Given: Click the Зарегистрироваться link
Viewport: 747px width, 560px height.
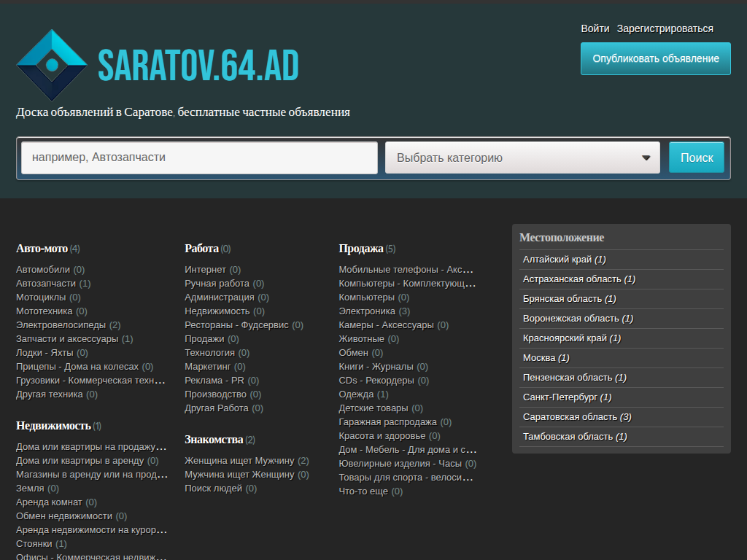Looking at the screenshot, I should pyautogui.click(x=665, y=28).
